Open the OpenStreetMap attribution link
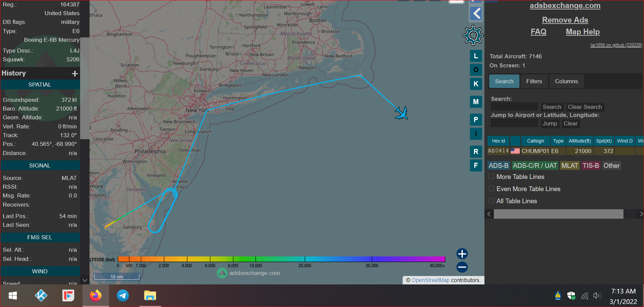The image size is (644, 307). [431, 280]
